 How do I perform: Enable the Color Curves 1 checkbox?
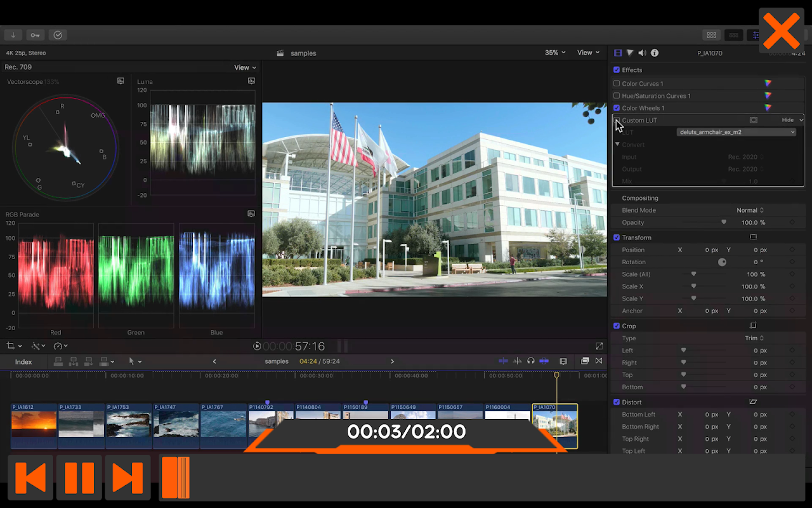tap(617, 83)
